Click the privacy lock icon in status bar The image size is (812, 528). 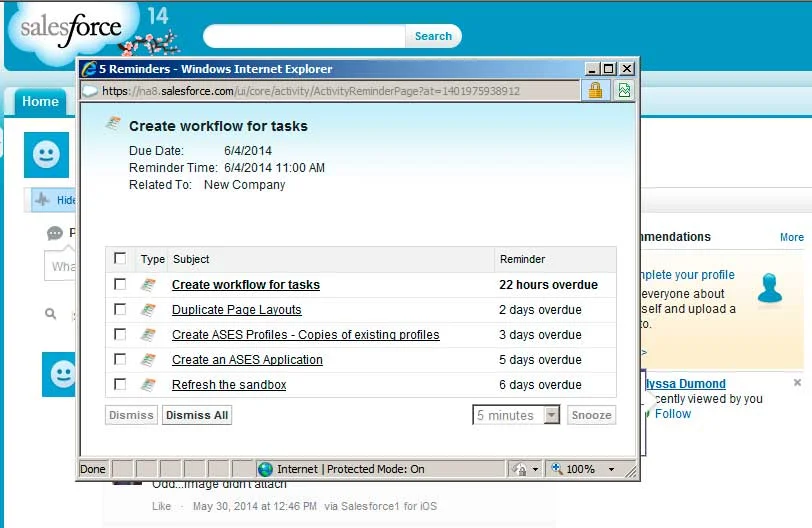pos(519,469)
